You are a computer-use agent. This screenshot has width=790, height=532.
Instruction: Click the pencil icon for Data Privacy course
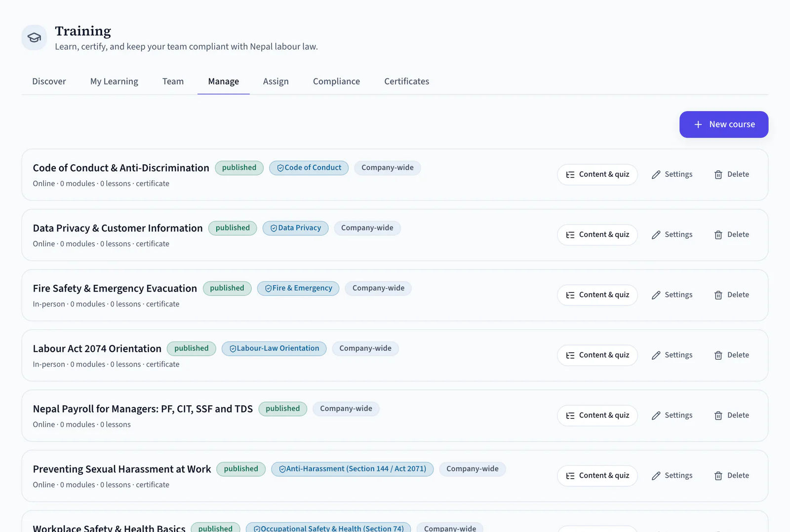coord(656,235)
